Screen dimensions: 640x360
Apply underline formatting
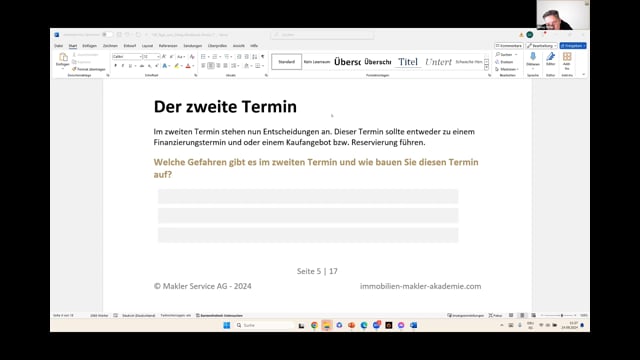click(130, 66)
